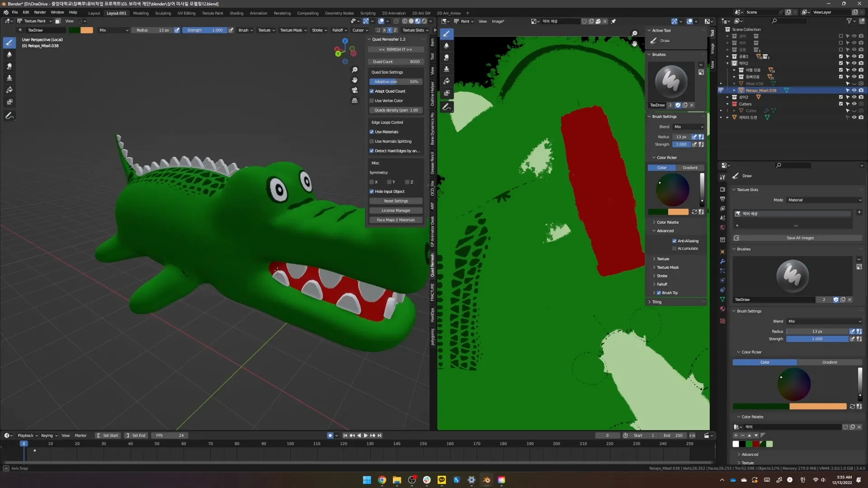The image size is (868, 488).
Task: Select the Annotate tool in viewport toolbar
Action: pos(9,116)
